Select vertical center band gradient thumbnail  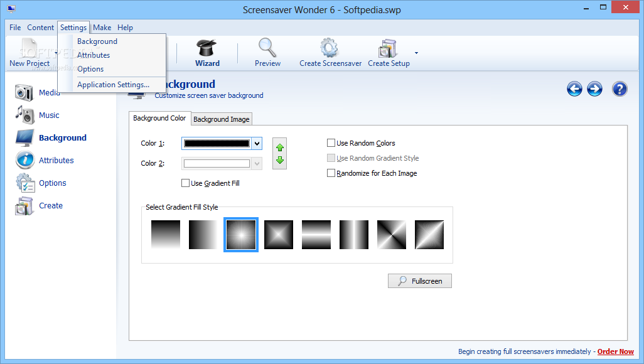(354, 235)
